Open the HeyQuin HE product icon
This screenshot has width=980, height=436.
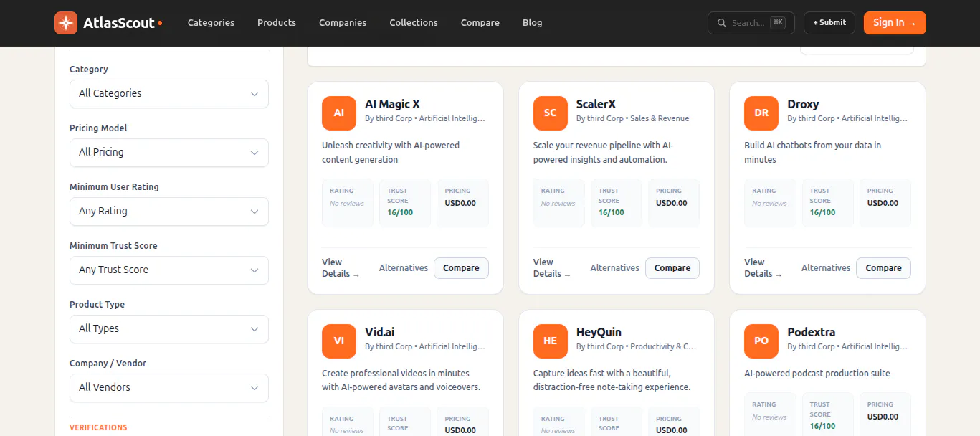[x=551, y=341]
